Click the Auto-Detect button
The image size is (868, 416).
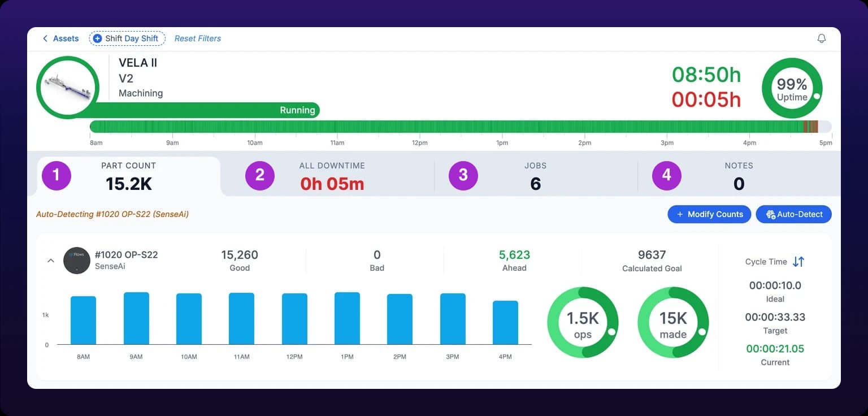pos(793,214)
